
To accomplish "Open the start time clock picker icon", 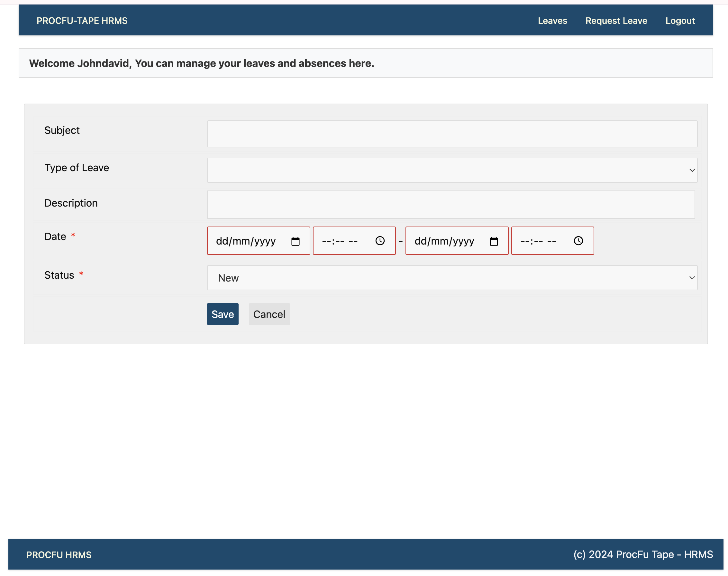I will point(380,241).
